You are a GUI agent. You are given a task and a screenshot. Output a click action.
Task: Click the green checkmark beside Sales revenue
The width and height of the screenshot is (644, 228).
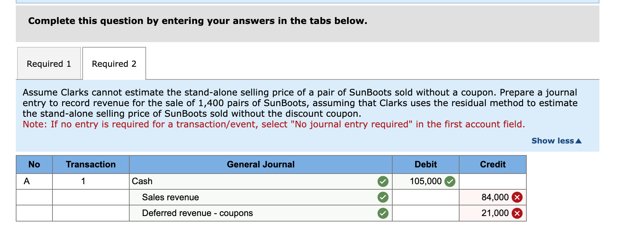[x=383, y=197]
